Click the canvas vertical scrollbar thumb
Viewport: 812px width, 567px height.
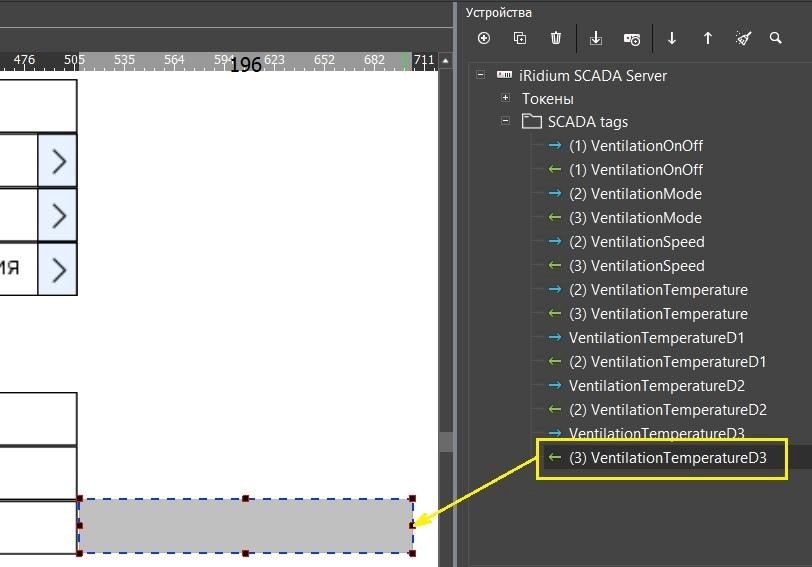click(447, 441)
